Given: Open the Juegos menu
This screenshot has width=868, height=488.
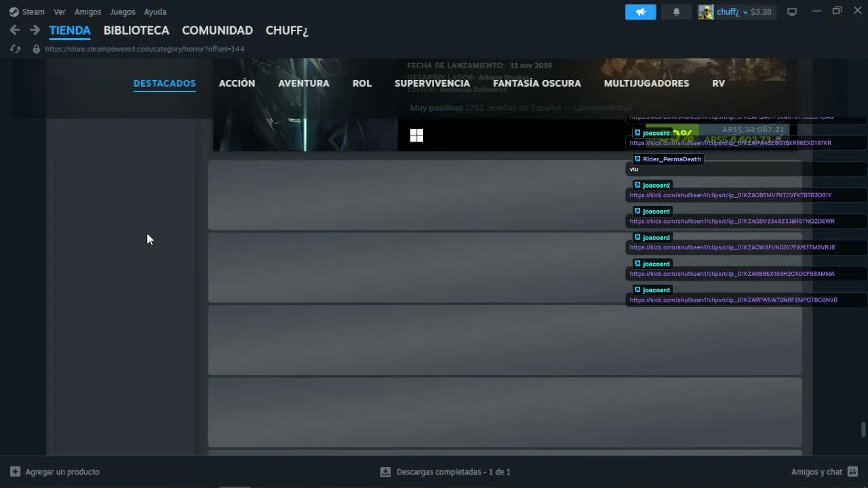Looking at the screenshot, I should tap(123, 12).
